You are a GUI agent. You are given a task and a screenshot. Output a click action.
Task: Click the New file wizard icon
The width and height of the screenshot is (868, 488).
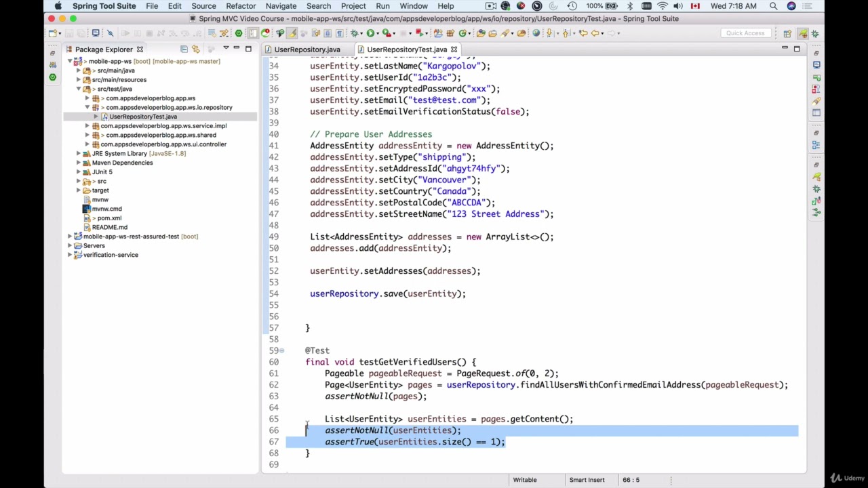click(x=52, y=33)
